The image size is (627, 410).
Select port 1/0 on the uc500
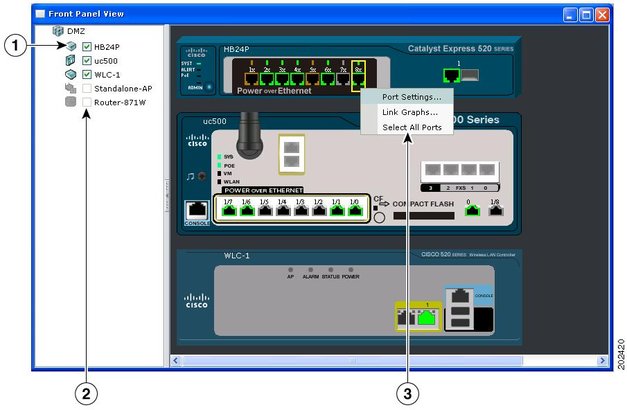click(x=355, y=210)
